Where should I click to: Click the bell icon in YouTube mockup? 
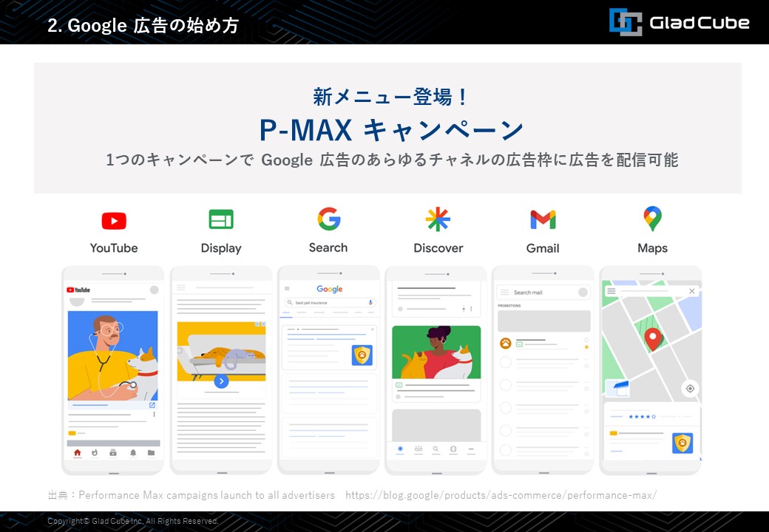(x=133, y=453)
